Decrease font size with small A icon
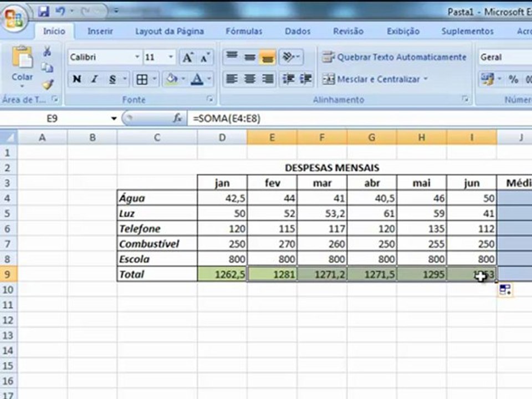 pyautogui.click(x=204, y=57)
